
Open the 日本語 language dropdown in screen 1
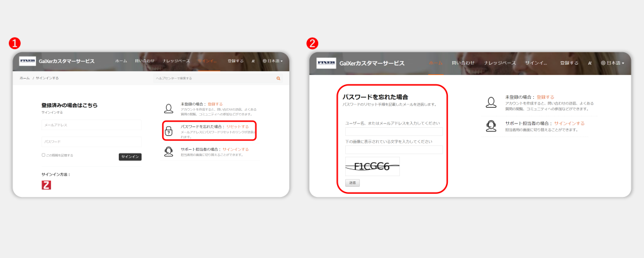(272, 61)
